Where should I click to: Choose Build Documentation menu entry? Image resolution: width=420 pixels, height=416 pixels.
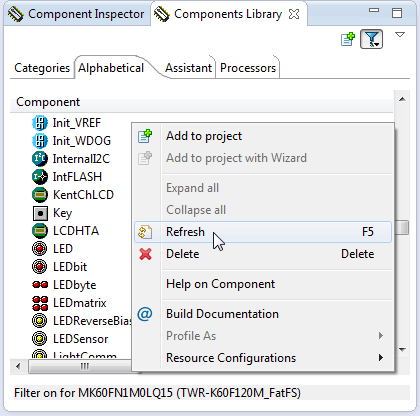(263, 314)
